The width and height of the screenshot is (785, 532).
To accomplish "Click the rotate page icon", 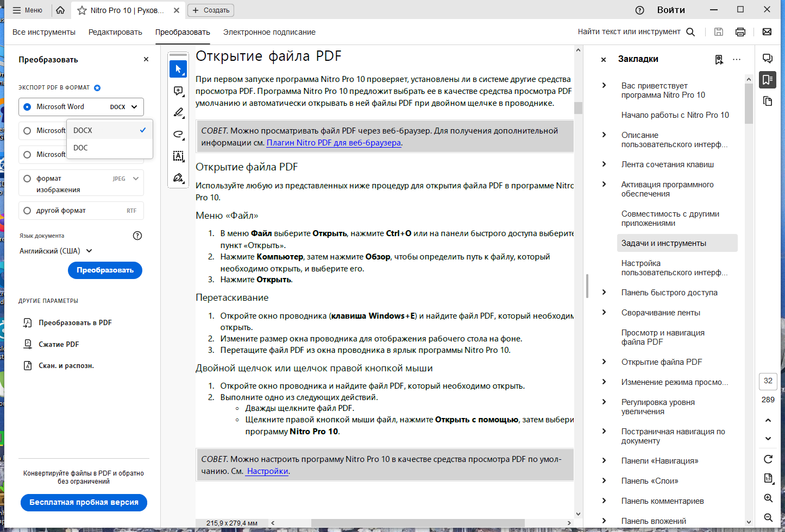I will [768, 459].
